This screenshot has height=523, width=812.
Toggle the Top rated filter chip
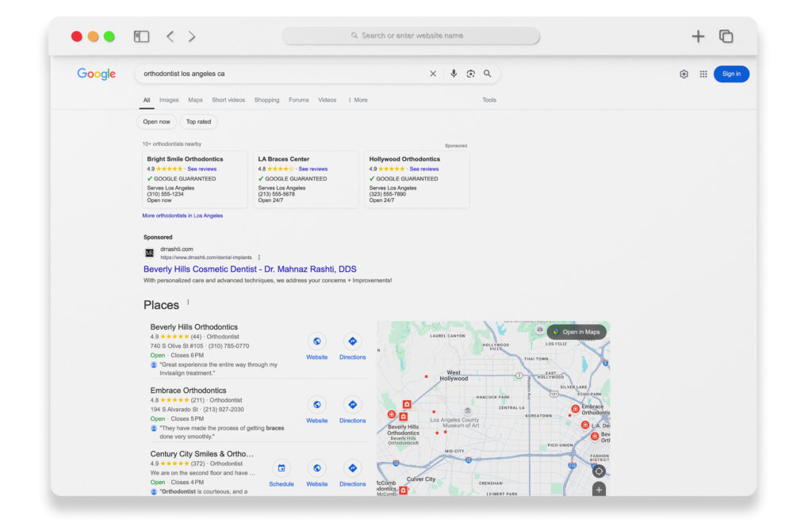[199, 122]
